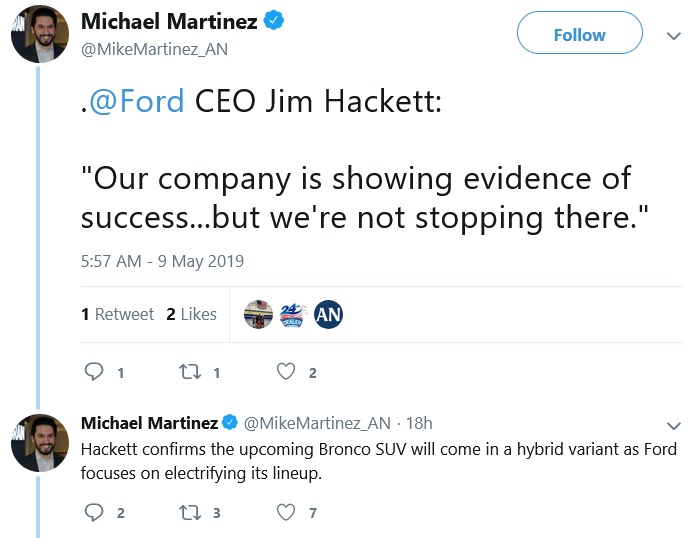
Task: Open the @Ford mention link
Action: (137, 103)
